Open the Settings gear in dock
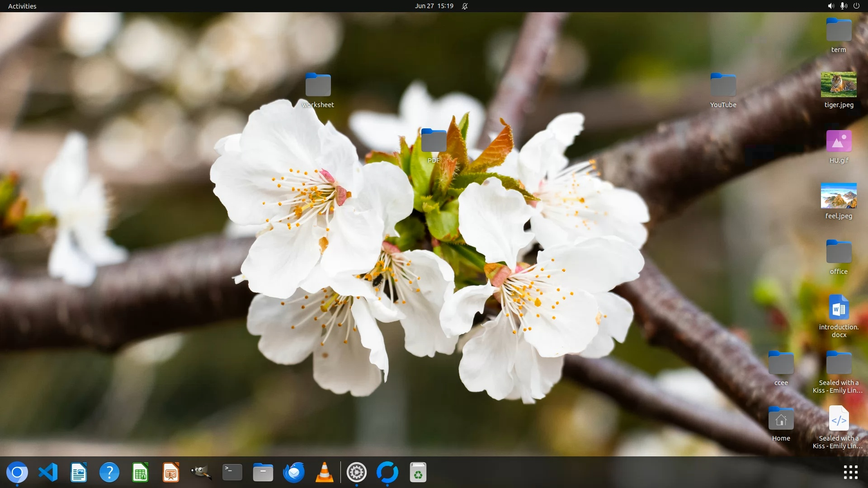The height and width of the screenshot is (488, 868). tap(356, 473)
